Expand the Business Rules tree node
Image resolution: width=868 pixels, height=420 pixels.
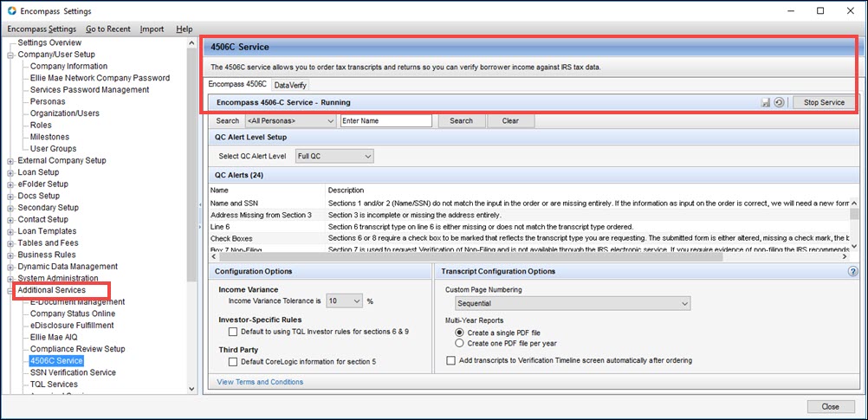(10, 255)
